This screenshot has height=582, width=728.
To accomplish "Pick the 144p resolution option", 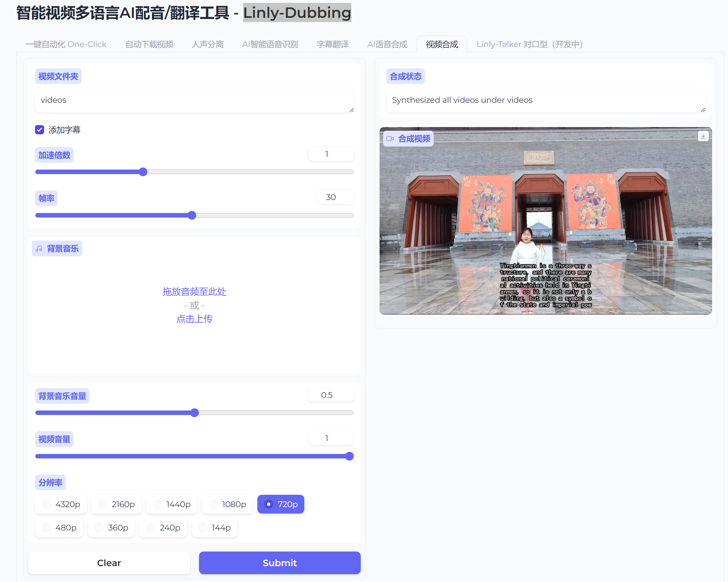I will (215, 527).
